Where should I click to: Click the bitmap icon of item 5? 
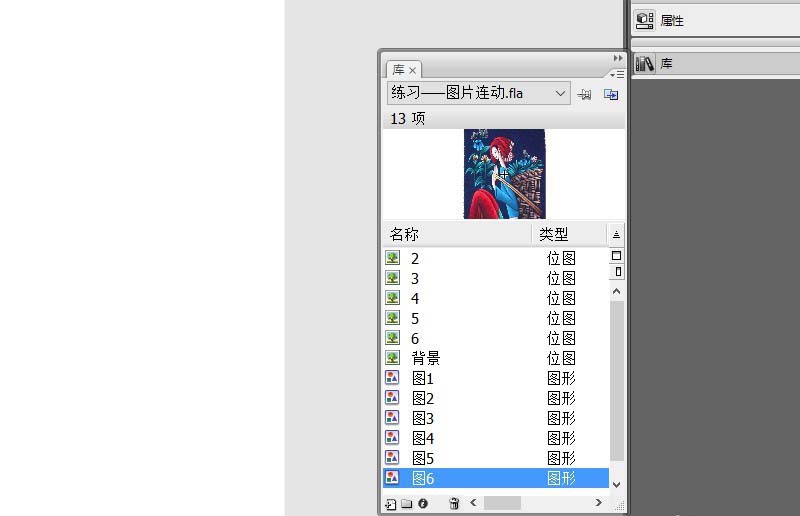[x=392, y=317]
